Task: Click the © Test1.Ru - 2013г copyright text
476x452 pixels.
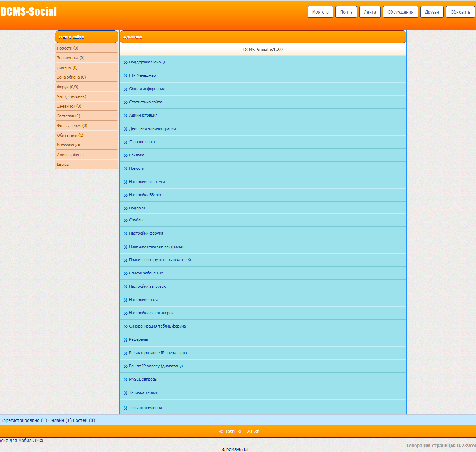Action: (x=239, y=431)
